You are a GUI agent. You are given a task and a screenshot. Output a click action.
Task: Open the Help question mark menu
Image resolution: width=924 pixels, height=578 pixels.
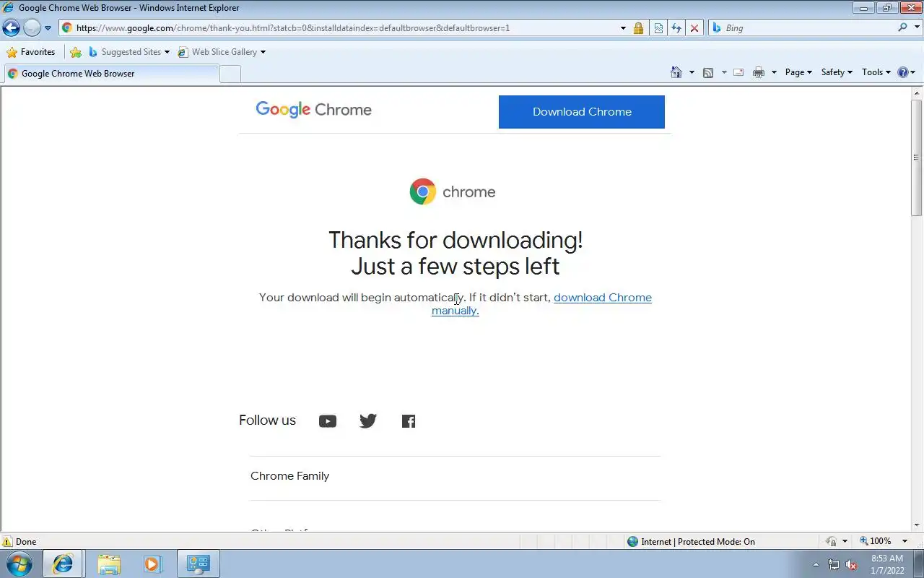coord(906,72)
